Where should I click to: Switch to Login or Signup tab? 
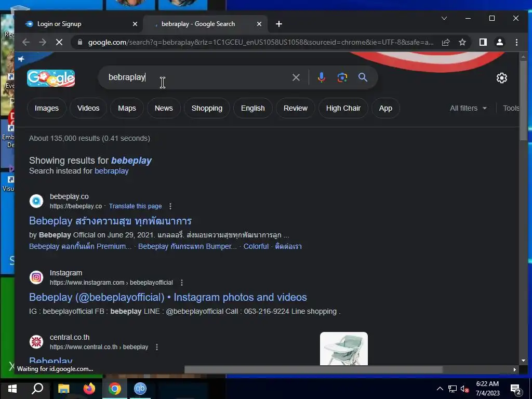pyautogui.click(x=78, y=24)
